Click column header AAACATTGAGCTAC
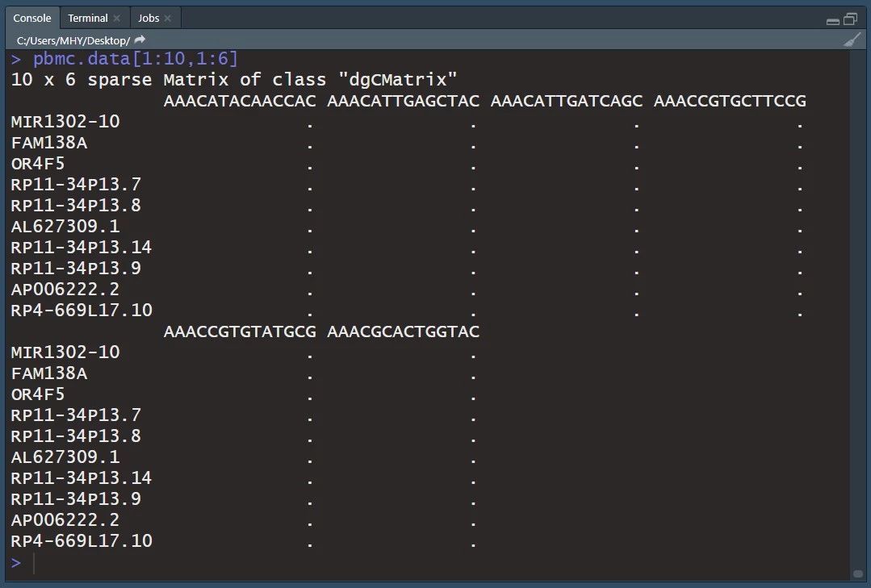This screenshot has width=871, height=588. click(404, 101)
